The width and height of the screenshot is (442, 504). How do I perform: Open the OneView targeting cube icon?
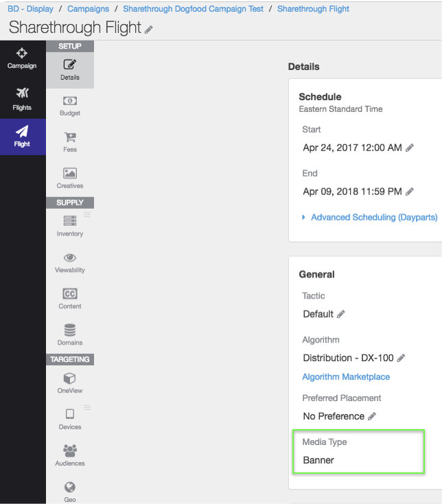tap(70, 378)
